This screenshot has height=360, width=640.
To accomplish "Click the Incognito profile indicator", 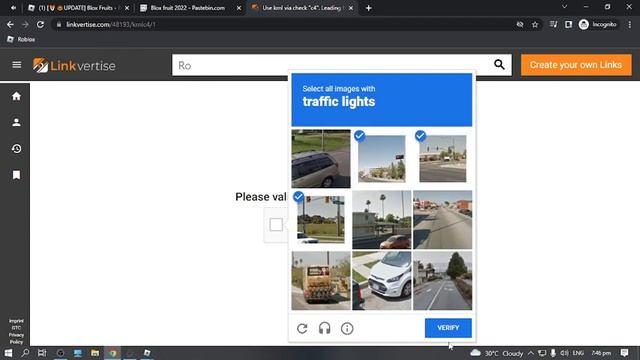I will click(x=598, y=24).
